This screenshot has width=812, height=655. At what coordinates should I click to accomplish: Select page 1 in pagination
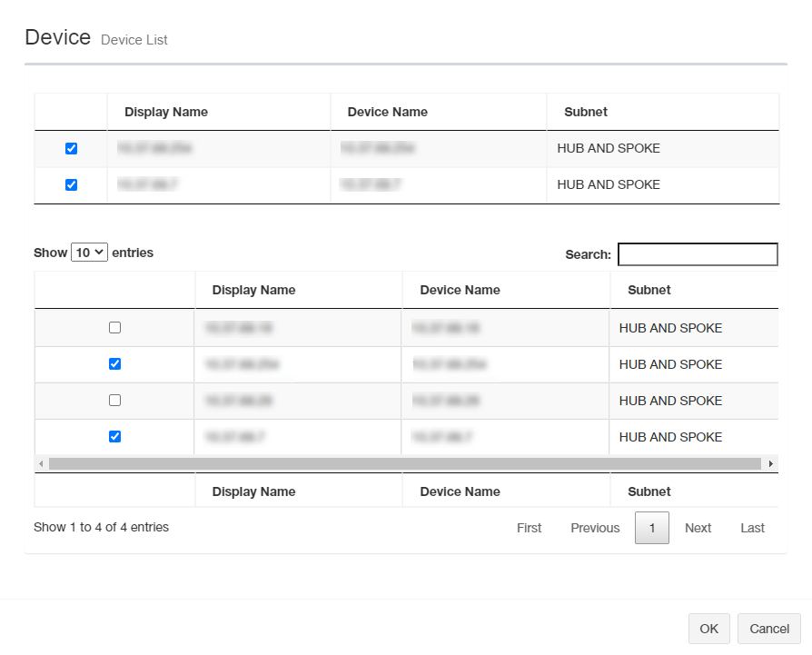point(651,528)
